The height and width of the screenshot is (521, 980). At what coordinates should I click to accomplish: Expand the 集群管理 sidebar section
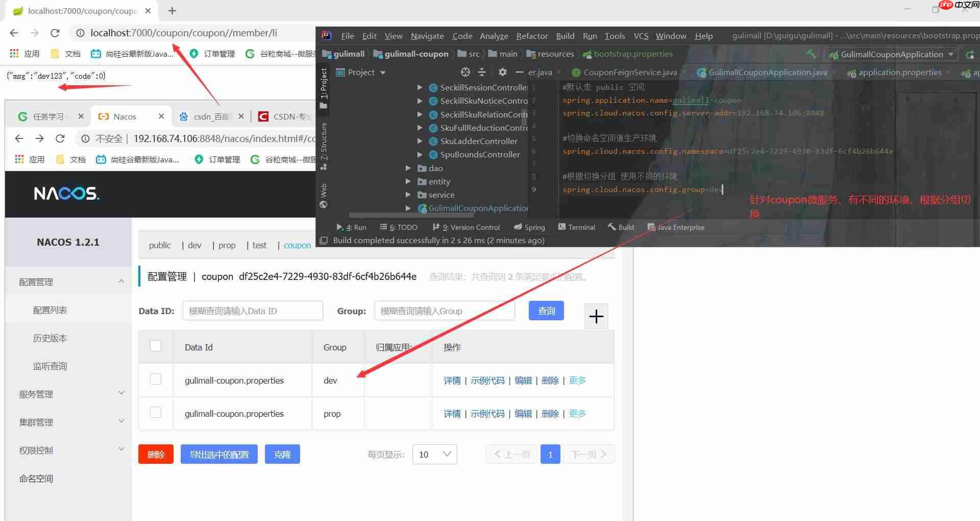[x=68, y=422]
